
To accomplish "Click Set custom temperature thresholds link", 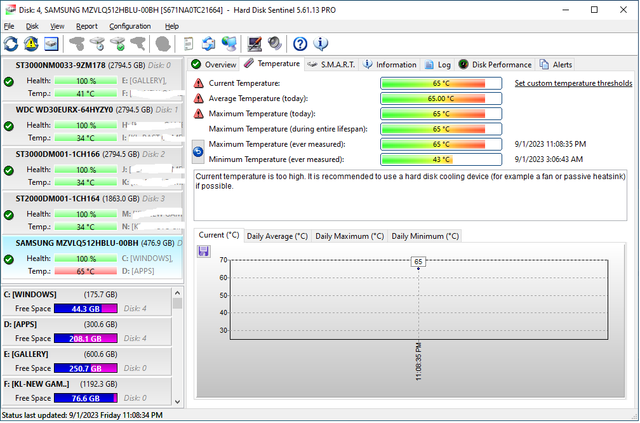I will point(573,83).
